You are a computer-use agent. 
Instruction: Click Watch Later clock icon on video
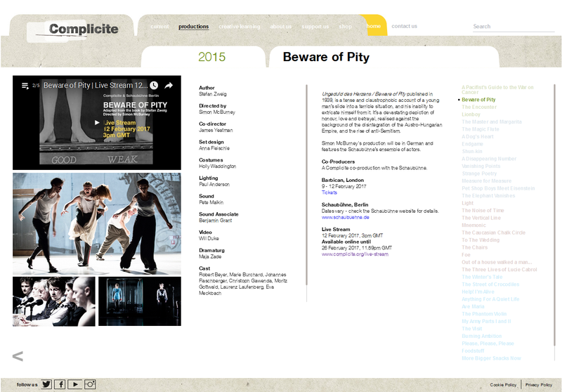tap(154, 85)
